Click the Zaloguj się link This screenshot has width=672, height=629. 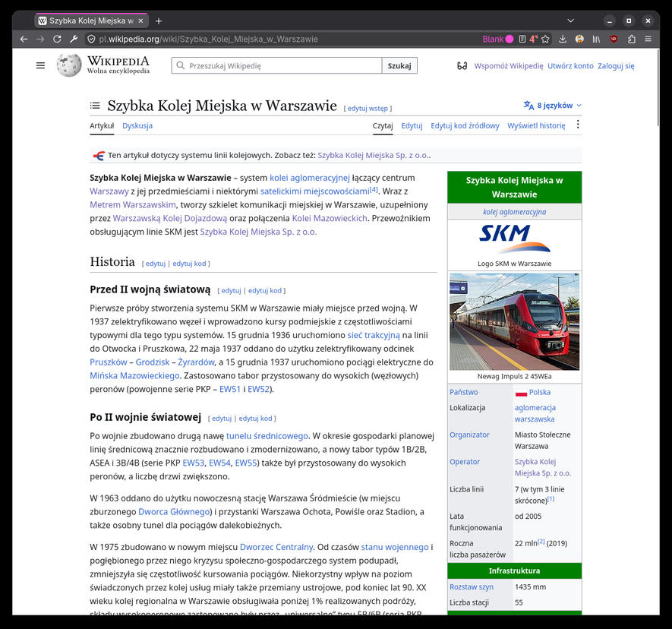pyautogui.click(x=616, y=65)
